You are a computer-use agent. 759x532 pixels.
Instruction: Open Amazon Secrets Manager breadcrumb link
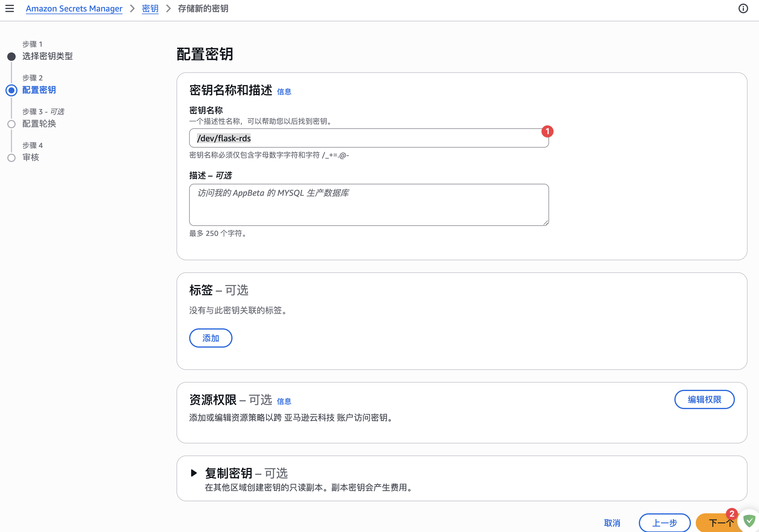pos(74,9)
